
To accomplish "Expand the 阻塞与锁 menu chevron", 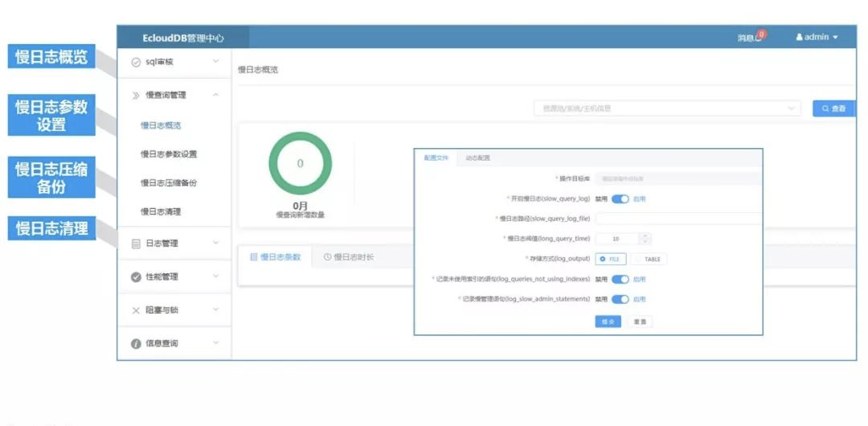I will (216, 309).
